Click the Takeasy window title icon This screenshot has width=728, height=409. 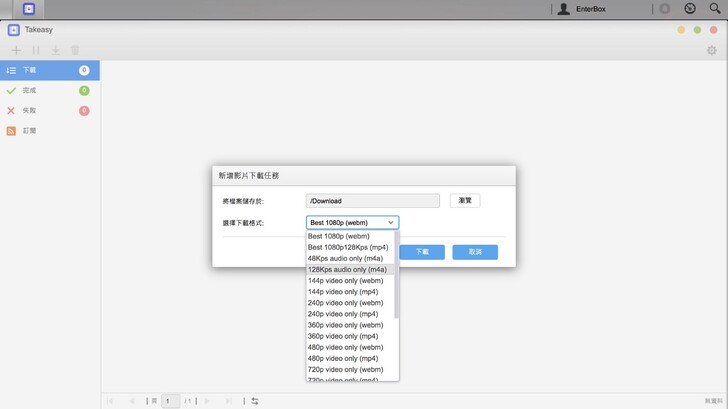coord(13,30)
